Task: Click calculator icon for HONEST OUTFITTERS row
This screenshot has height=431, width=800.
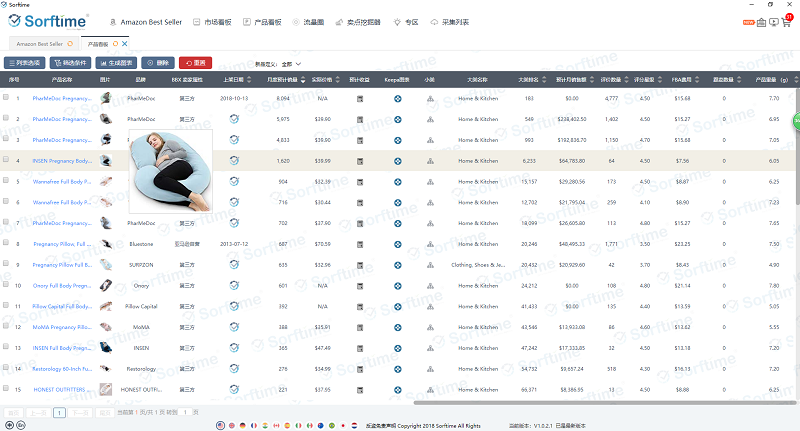Action: (360, 390)
